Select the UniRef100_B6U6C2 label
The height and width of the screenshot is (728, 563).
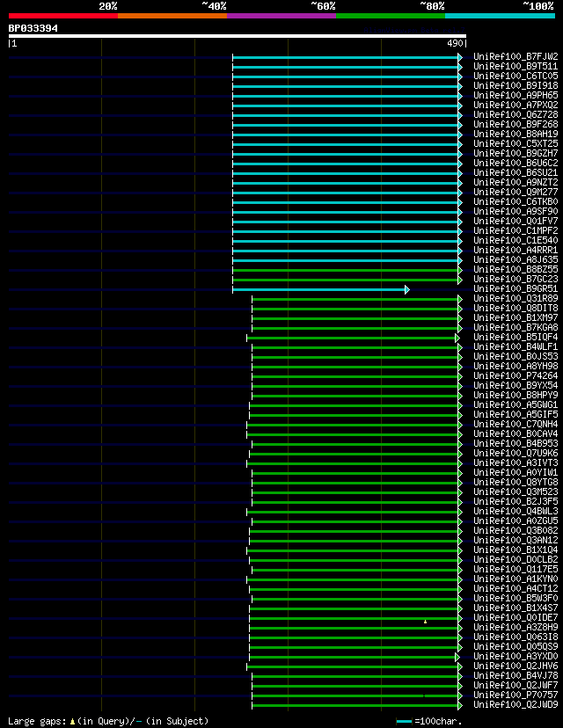click(515, 163)
